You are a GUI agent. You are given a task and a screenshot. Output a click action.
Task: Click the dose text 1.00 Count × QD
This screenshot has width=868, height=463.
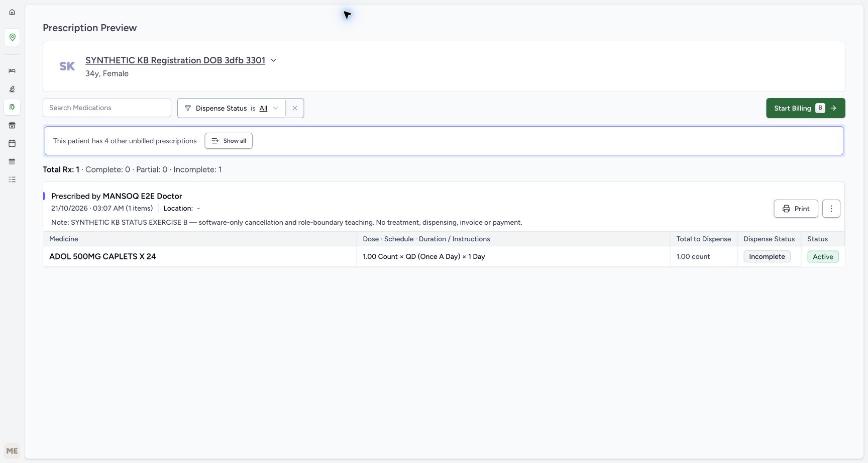[424, 256]
